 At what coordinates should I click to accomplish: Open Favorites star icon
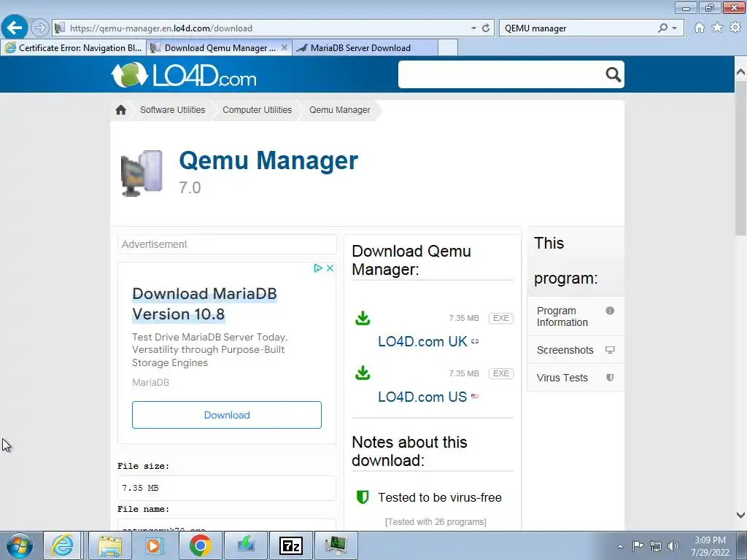point(717,28)
